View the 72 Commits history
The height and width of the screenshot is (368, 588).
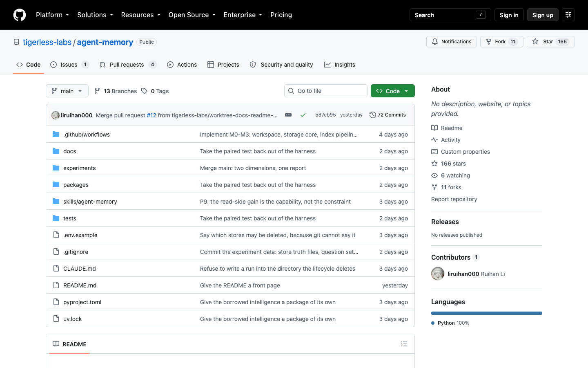(x=388, y=115)
